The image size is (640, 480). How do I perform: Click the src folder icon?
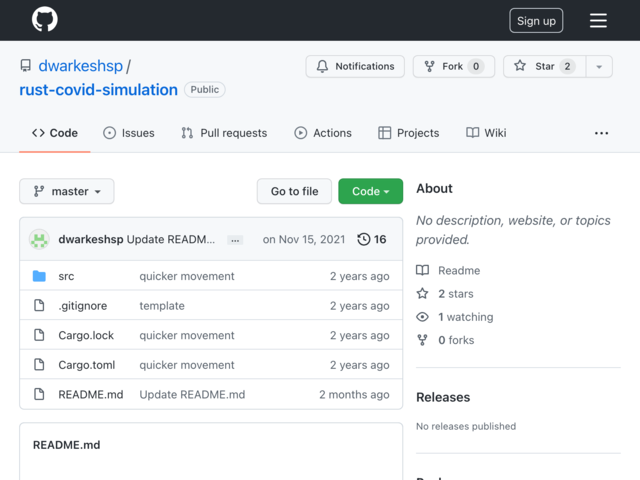coord(39,276)
